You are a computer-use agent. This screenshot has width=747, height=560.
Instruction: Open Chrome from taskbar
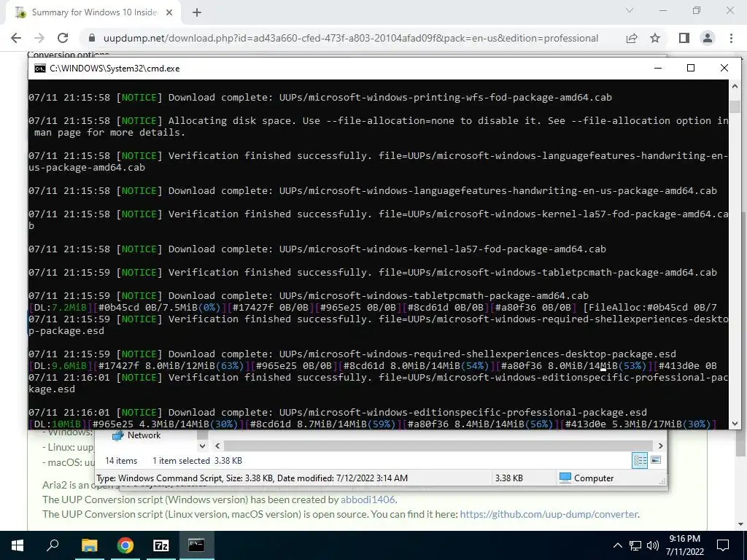point(125,545)
